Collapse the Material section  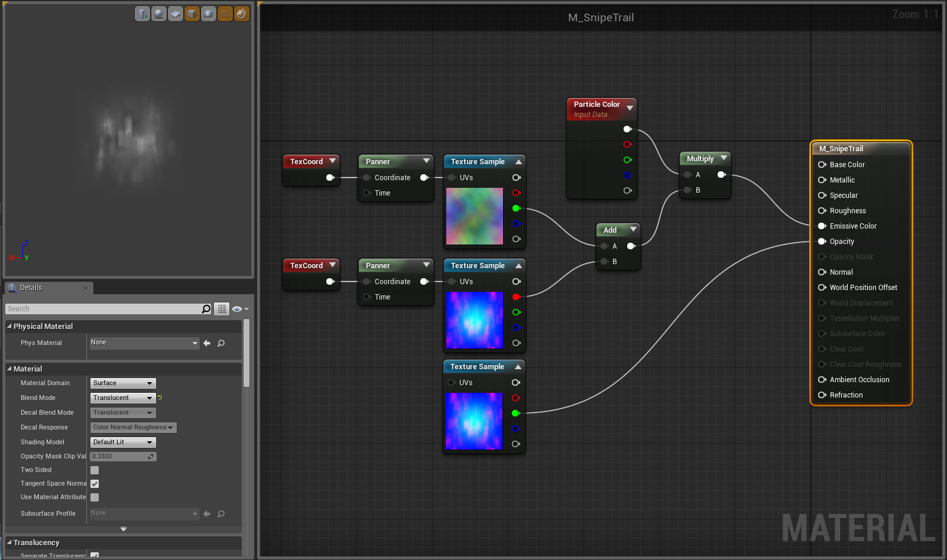coord(9,369)
